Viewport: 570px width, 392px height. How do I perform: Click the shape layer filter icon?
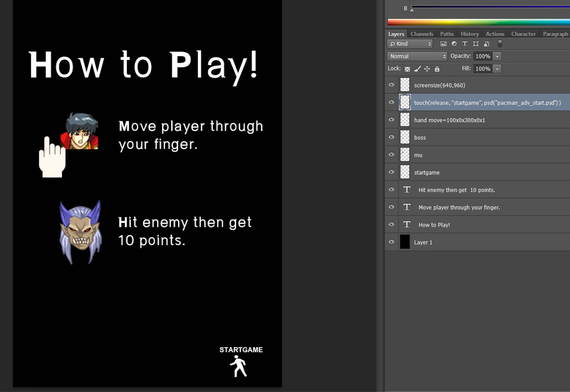pos(476,44)
